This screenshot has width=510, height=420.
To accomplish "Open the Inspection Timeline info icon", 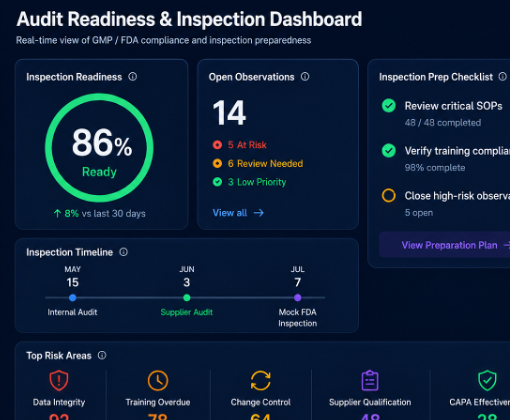I will point(124,252).
